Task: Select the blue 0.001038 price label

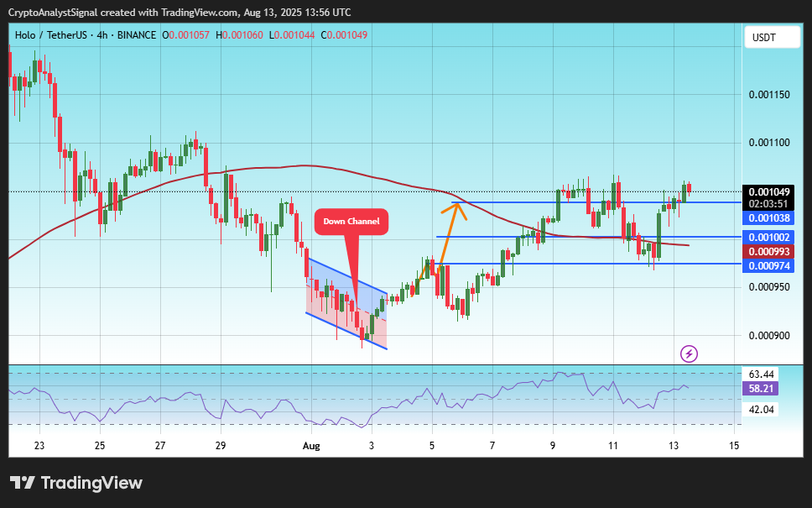Action: coord(768,218)
